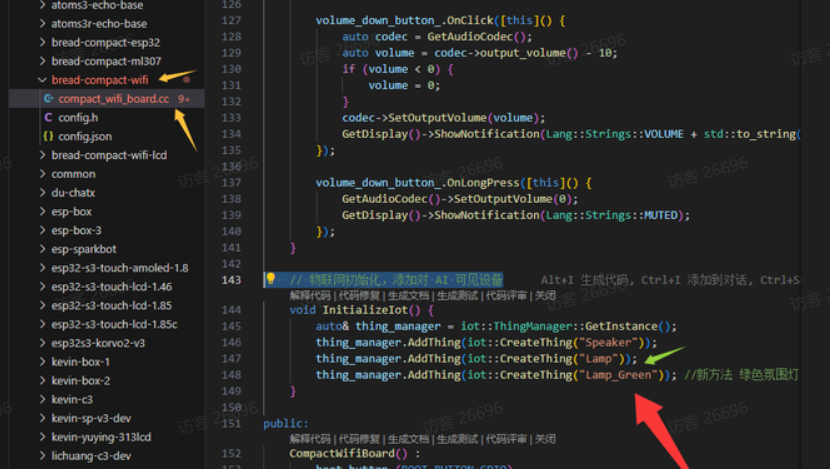
Task: Select compact_wifi_board.cc file name in explorer
Action: [114, 98]
